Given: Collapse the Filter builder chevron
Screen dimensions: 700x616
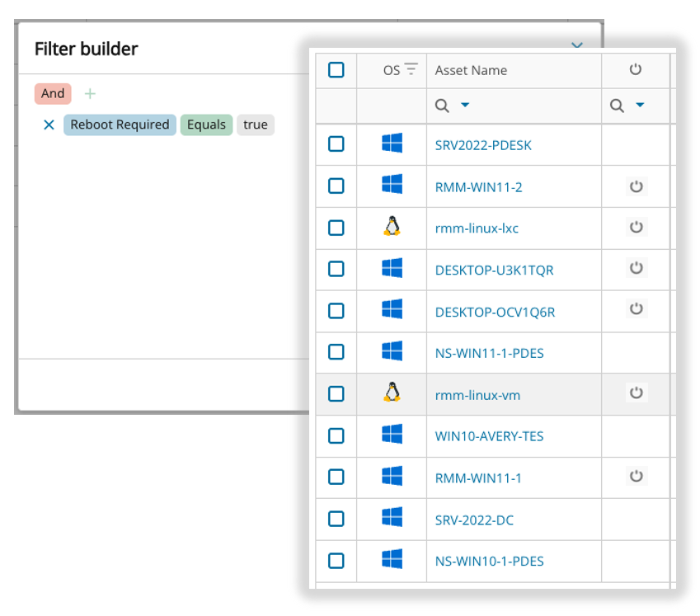Looking at the screenshot, I should point(577,45).
